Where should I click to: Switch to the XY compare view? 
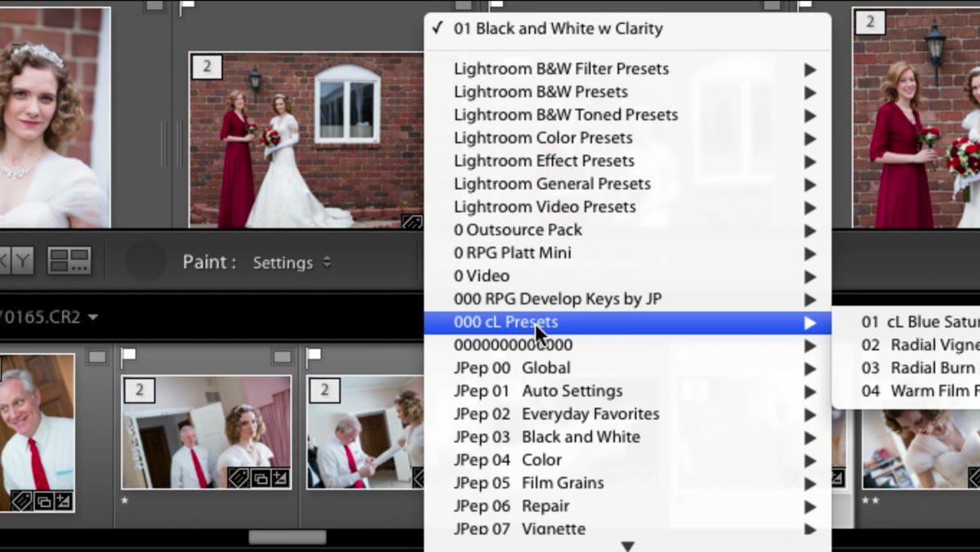pos(16,261)
